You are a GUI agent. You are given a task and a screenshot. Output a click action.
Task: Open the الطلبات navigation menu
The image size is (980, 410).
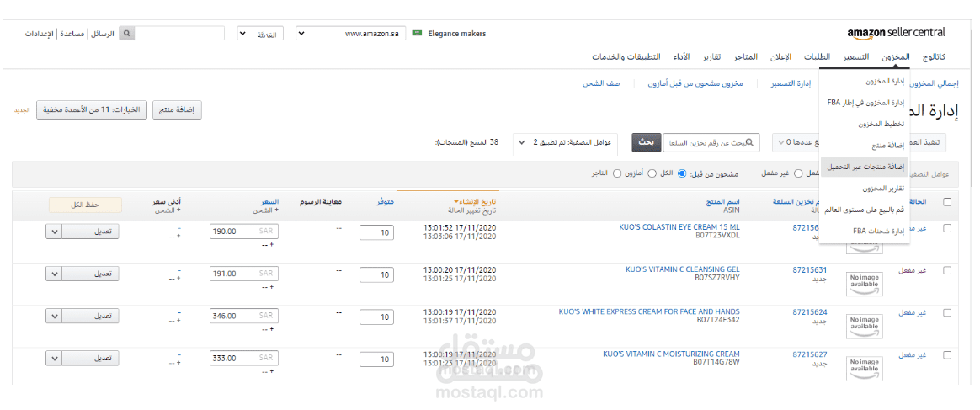[817, 57]
